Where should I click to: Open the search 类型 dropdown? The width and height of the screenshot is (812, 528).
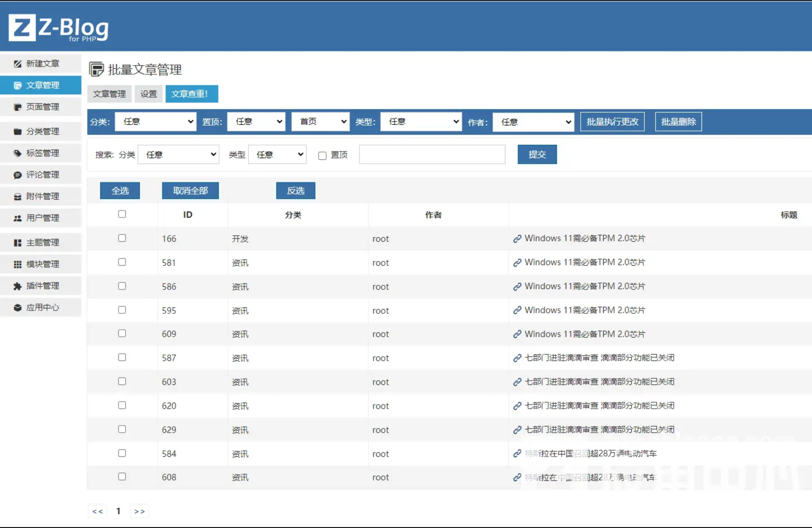[278, 154]
